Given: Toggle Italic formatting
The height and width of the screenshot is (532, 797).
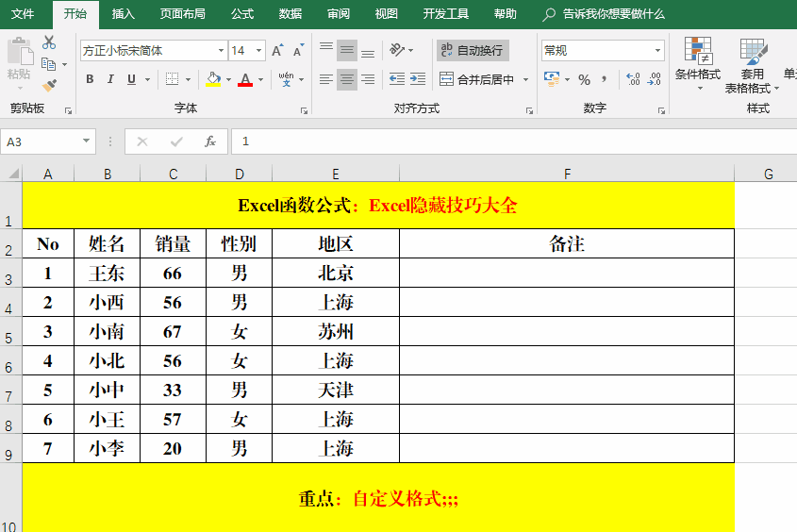Looking at the screenshot, I should point(110,79).
